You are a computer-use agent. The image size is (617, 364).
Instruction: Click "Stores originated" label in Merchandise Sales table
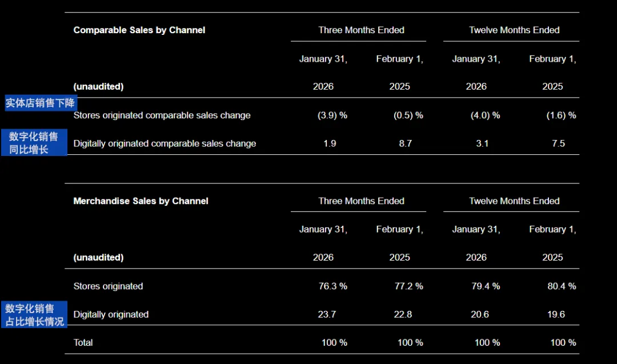click(108, 286)
